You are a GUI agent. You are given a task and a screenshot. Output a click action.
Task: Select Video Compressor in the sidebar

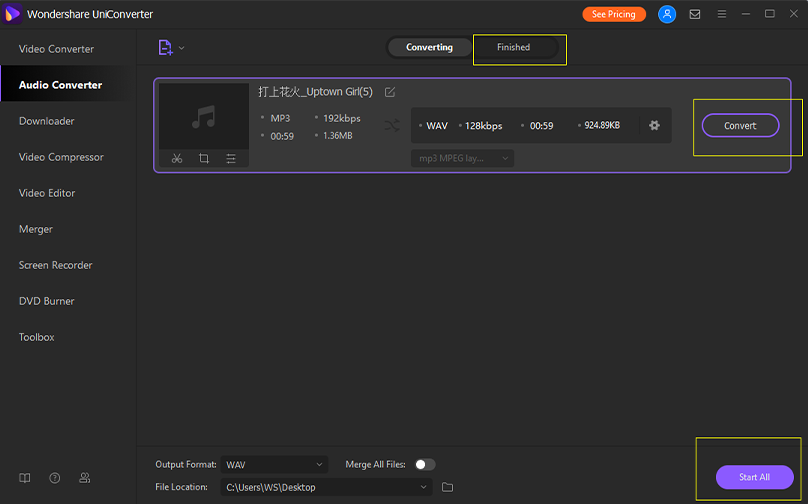(x=61, y=157)
